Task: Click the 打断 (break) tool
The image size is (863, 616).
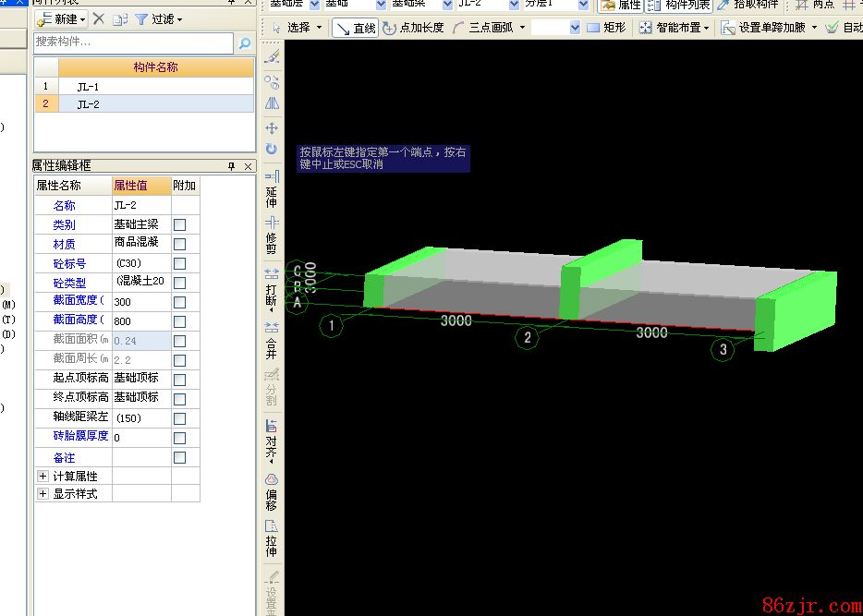Action: [x=272, y=287]
